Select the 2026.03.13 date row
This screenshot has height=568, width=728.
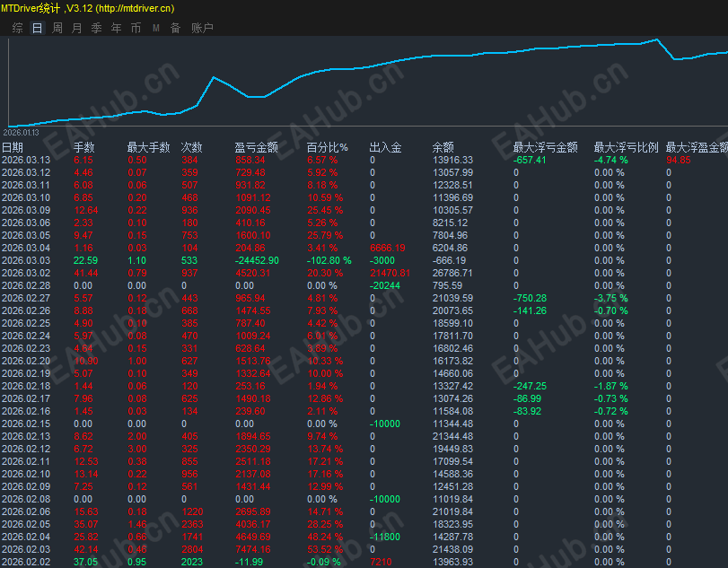pyautogui.click(x=26, y=160)
